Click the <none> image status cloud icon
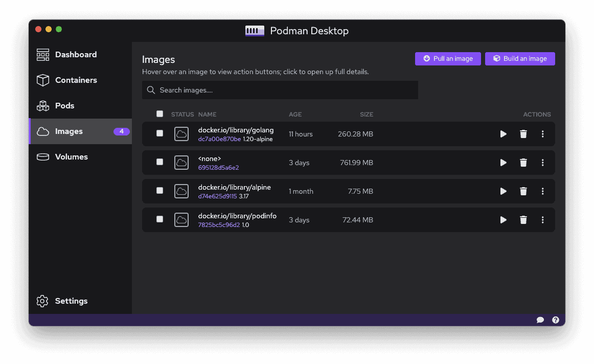The width and height of the screenshot is (594, 364). [181, 163]
